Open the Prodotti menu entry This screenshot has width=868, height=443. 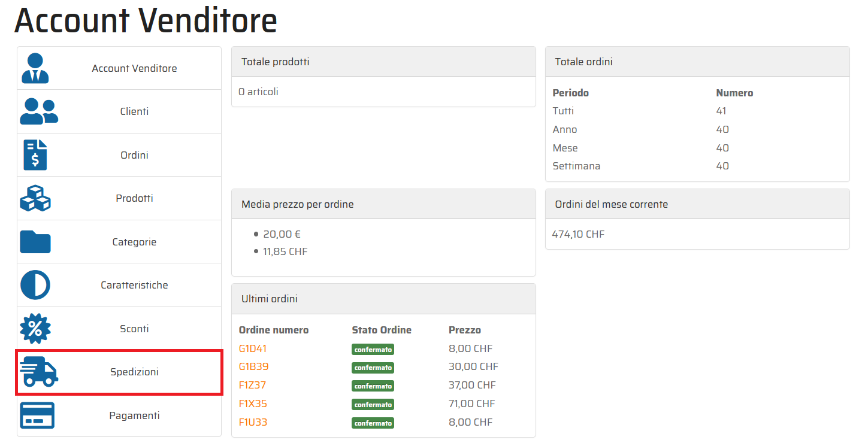coord(134,198)
